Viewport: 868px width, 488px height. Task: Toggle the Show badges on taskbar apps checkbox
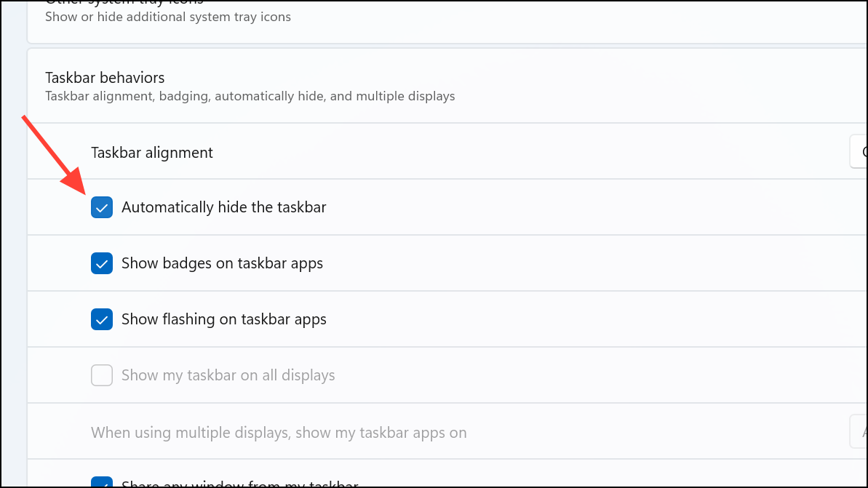coord(102,263)
